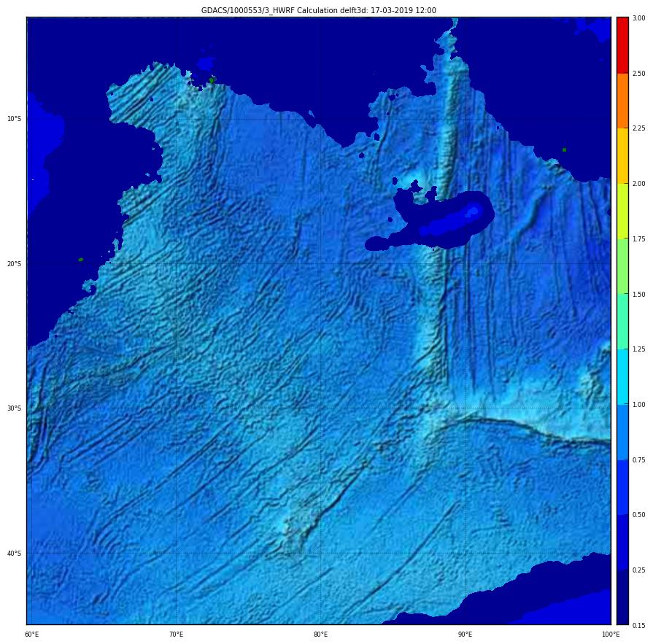Viewport: 653px width, 644px height.
Task: Click the 30°S latitude tick label
Action: pyautogui.click(x=15, y=408)
